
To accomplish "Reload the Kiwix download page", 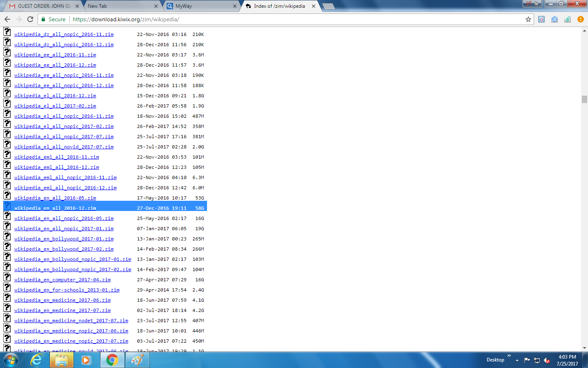I will click(30, 19).
